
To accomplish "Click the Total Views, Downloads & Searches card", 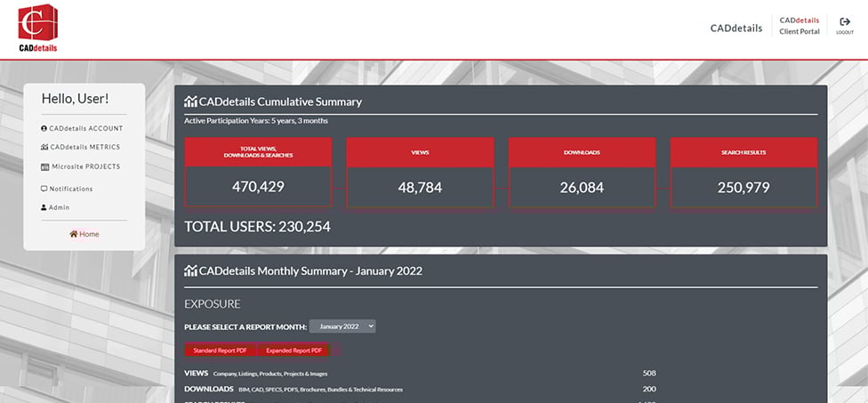I will (258, 173).
